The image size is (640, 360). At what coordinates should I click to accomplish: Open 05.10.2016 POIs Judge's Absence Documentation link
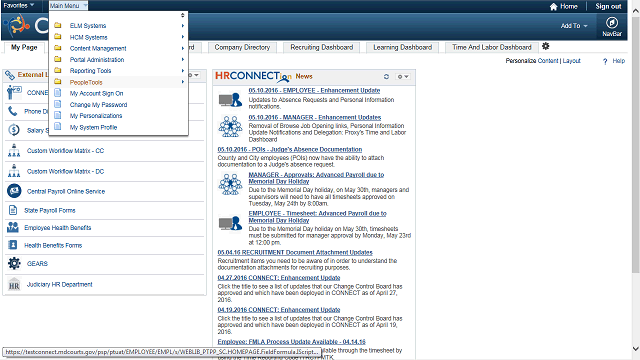290,149
